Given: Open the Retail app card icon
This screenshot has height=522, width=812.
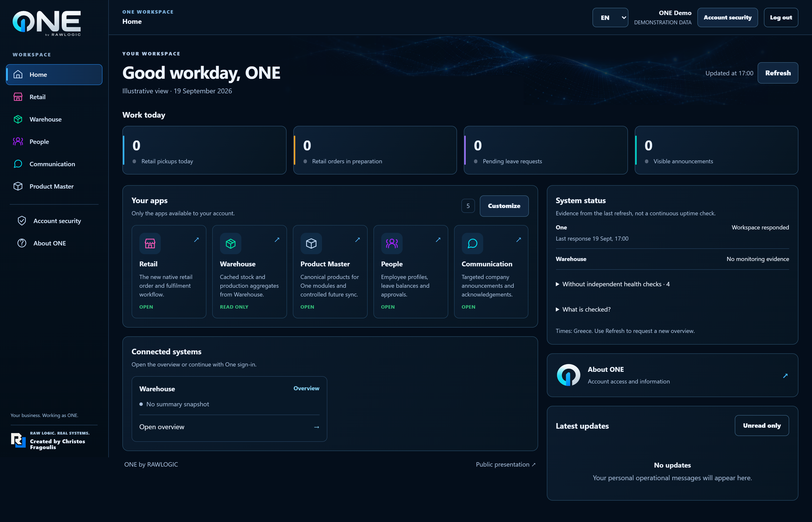Looking at the screenshot, I should pyautogui.click(x=150, y=243).
